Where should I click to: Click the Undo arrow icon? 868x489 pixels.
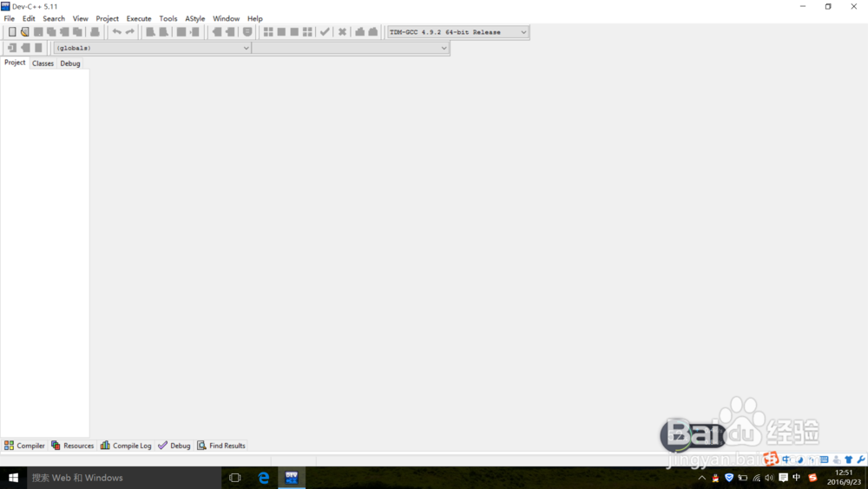[x=117, y=32]
